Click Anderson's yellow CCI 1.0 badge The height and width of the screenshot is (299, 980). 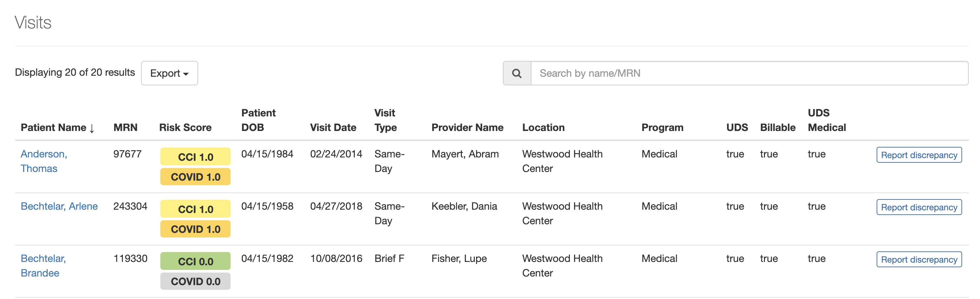(195, 157)
